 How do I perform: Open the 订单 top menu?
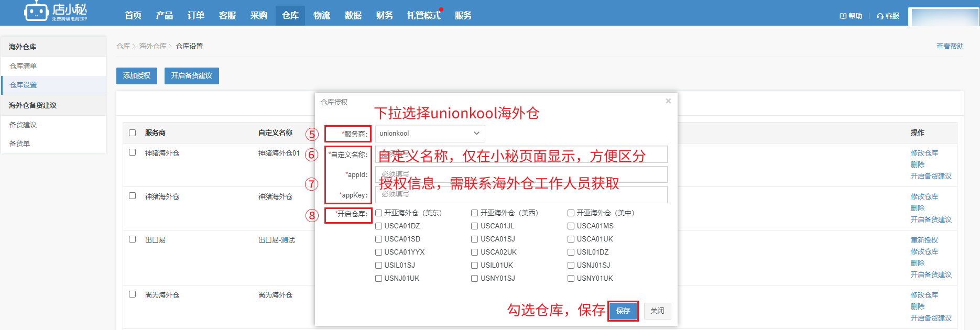click(196, 15)
